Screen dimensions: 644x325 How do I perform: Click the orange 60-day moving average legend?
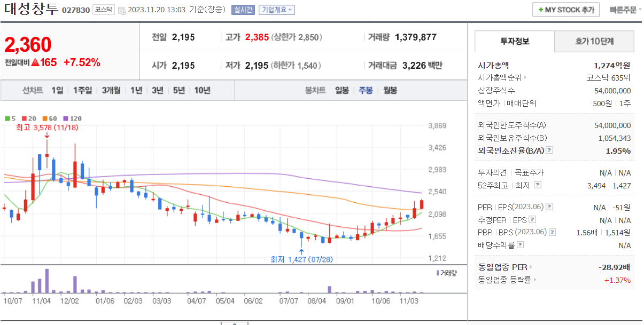(x=49, y=118)
